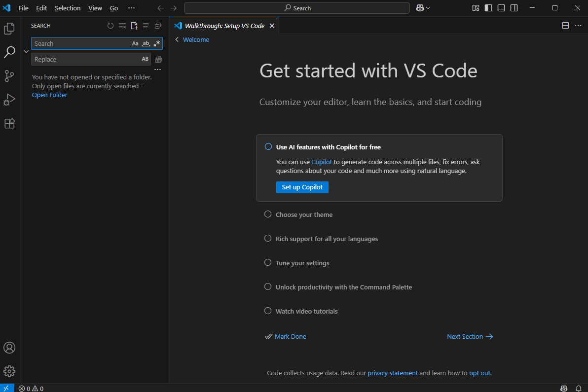Expand the Copilot dropdown arrow

pos(428,8)
